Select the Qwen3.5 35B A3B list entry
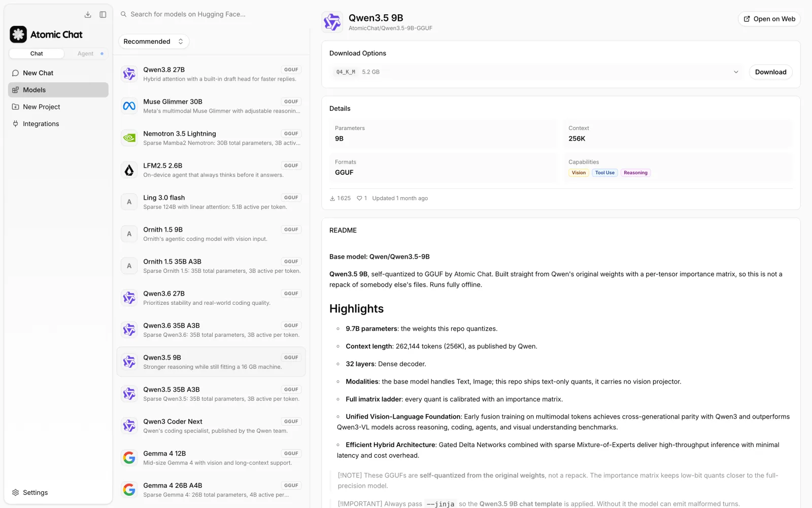This screenshot has height=508, width=812. pyautogui.click(x=211, y=394)
